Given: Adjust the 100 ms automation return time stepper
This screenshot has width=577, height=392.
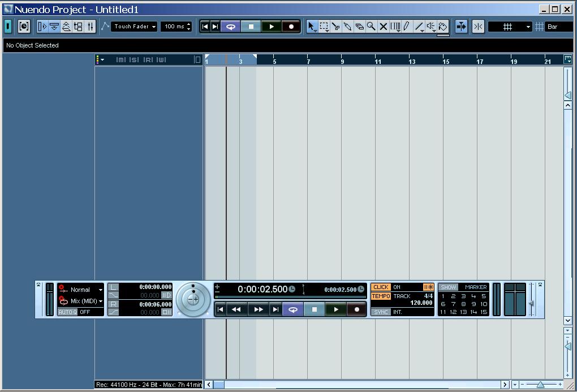Looking at the screenshot, I should [x=189, y=27].
